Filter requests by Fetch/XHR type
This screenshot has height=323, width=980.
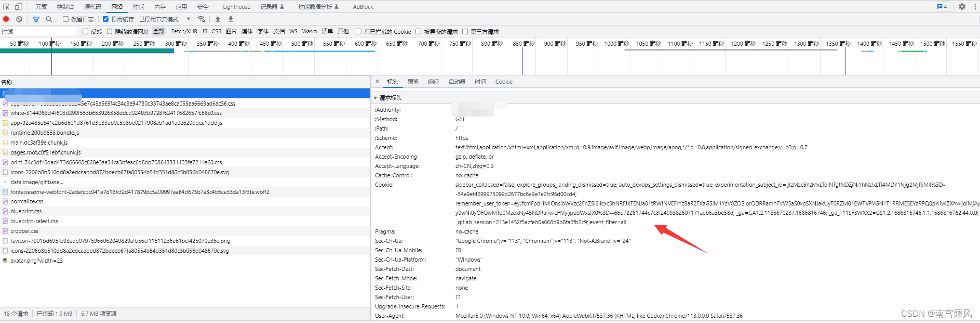tap(184, 31)
